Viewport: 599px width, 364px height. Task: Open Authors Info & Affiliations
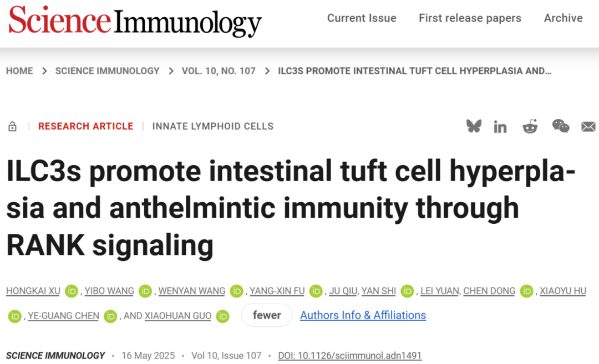coord(363,315)
